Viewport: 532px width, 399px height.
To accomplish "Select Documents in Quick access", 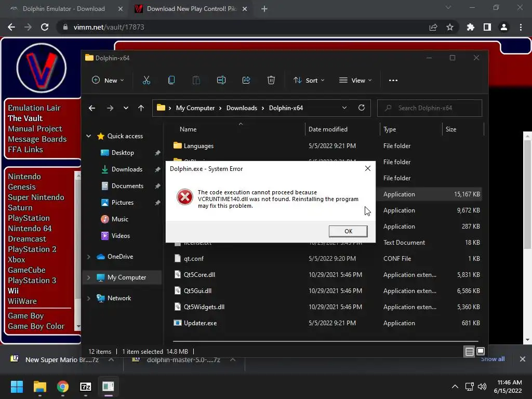I will pyautogui.click(x=127, y=186).
